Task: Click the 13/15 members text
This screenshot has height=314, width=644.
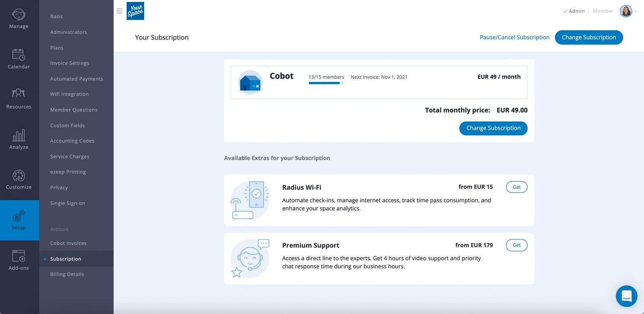Action: coord(326,77)
